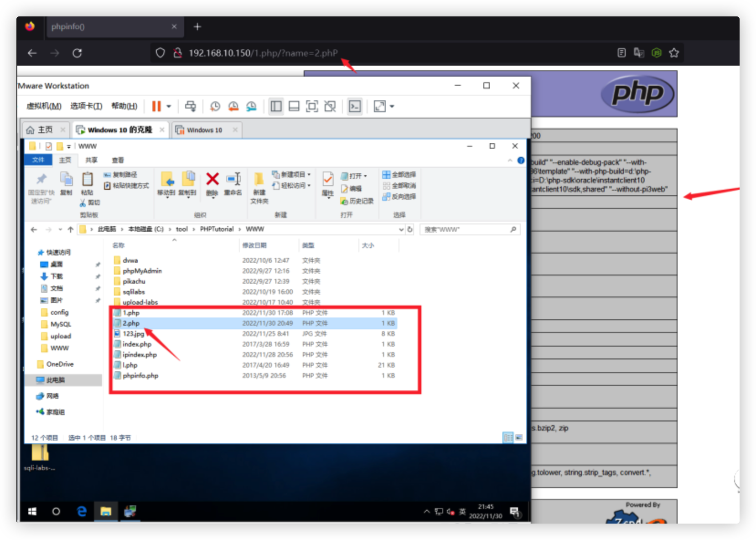Expand the 轻松访问 dropdown
Image resolution: width=756 pixels, height=540 pixels.
(309, 186)
